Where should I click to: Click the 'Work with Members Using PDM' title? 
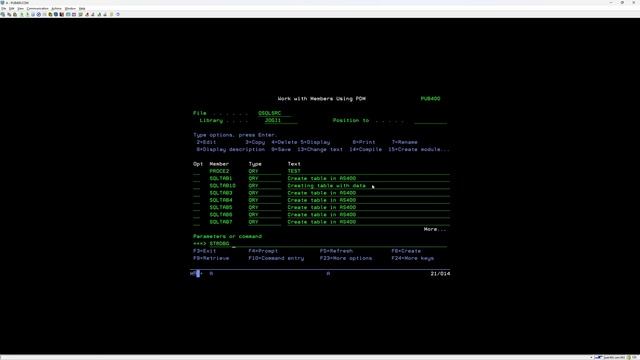click(322, 99)
